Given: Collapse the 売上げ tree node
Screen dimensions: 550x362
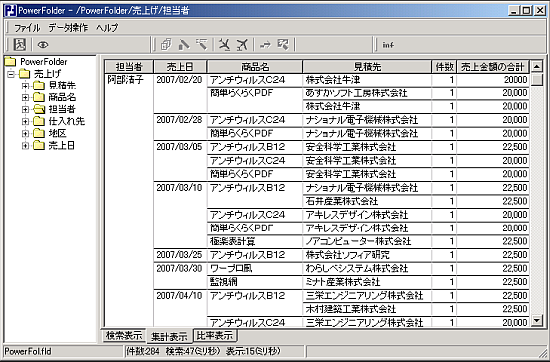Looking at the screenshot, I should pyautogui.click(x=12, y=74).
